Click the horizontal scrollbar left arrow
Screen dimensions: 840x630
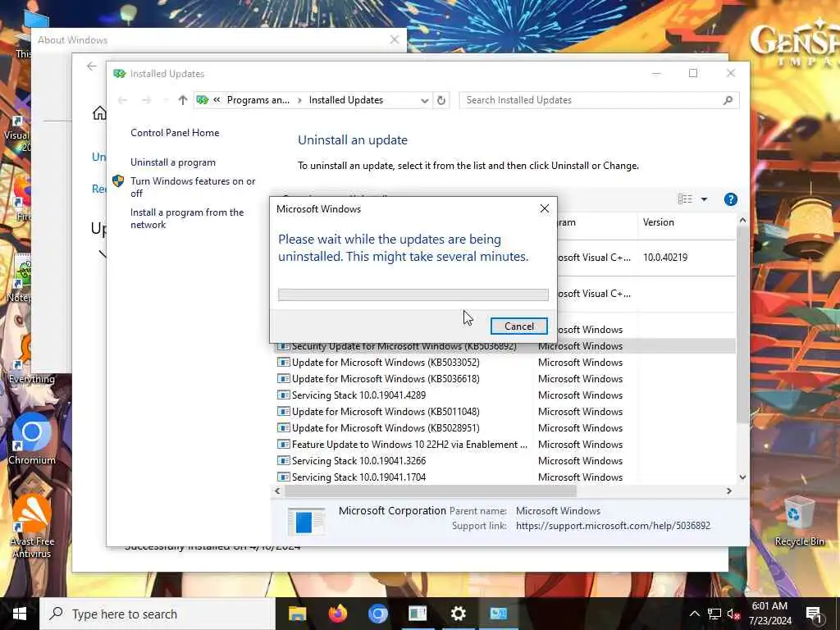pyautogui.click(x=277, y=491)
